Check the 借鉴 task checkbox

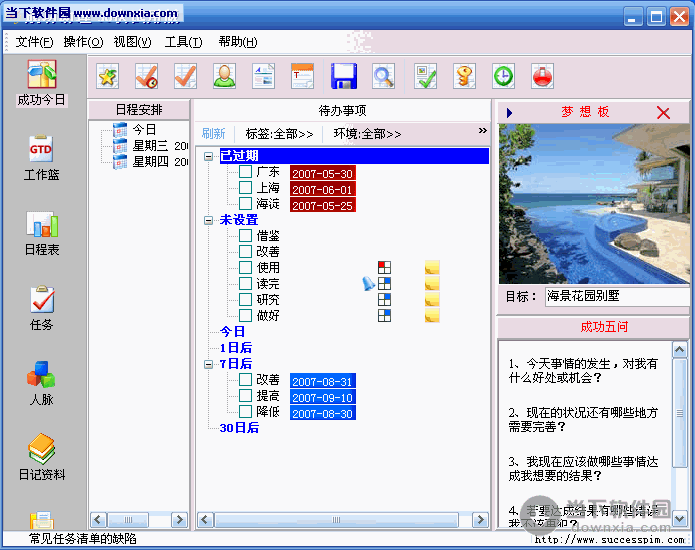point(246,236)
